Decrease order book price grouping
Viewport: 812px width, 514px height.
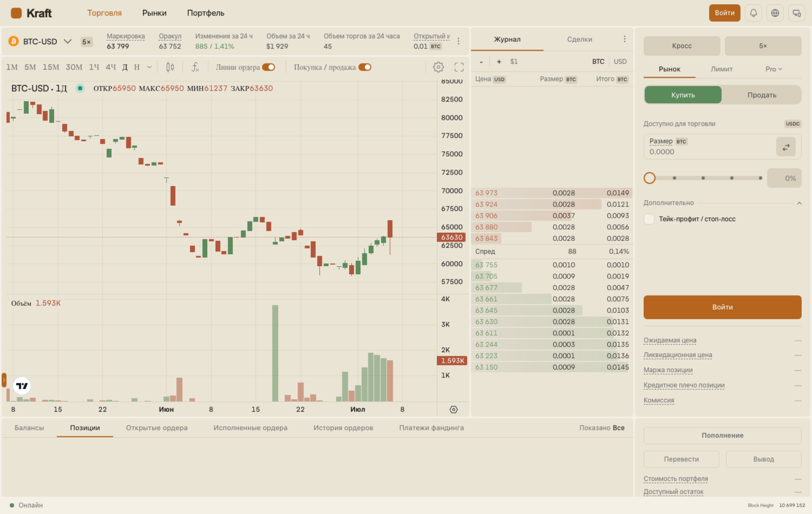point(481,62)
